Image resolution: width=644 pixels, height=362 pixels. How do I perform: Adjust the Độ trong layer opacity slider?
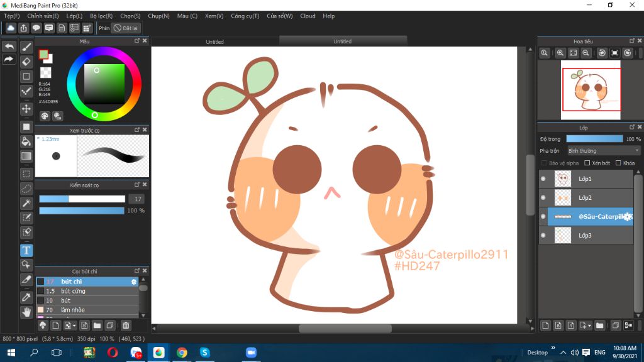(594, 139)
